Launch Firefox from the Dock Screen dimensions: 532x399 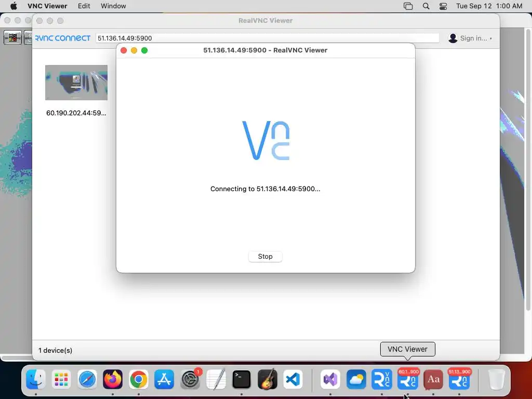point(113,379)
